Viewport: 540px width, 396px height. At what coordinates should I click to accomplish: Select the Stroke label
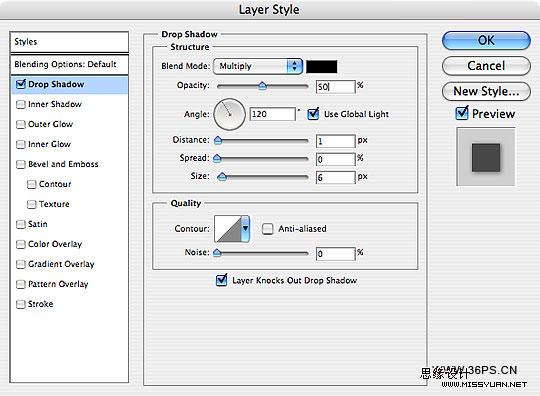[41, 304]
